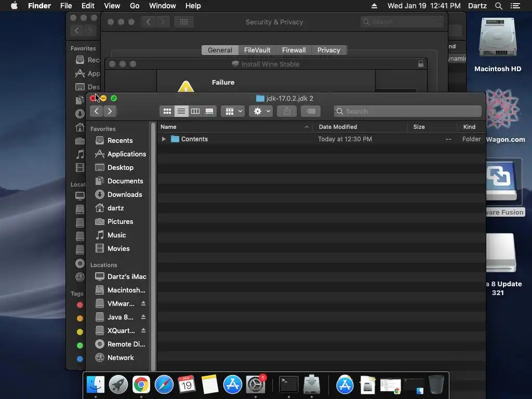Open the group-by arrangement dropdown
Image resolution: width=532 pixels, height=399 pixels.
click(x=233, y=111)
